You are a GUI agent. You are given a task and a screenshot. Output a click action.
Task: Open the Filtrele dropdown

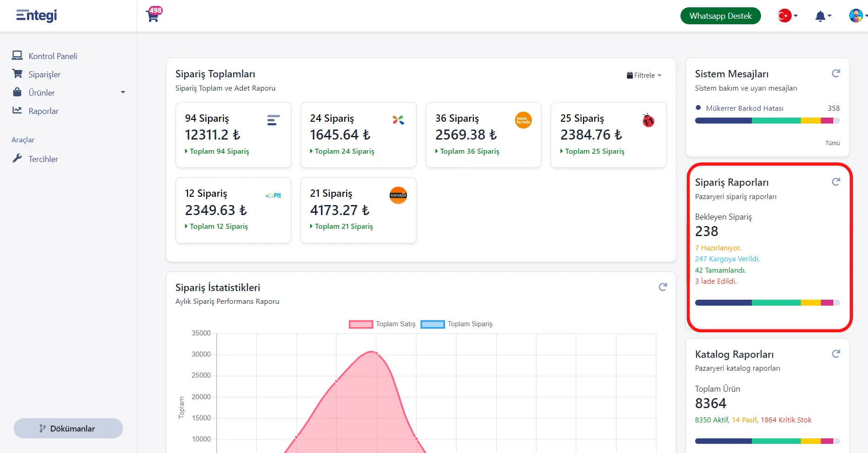(644, 75)
